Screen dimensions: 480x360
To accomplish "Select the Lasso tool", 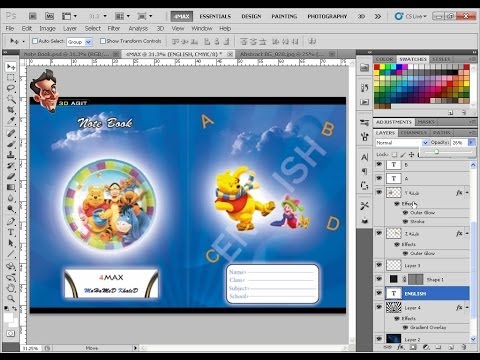I will click(x=11, y=88).
